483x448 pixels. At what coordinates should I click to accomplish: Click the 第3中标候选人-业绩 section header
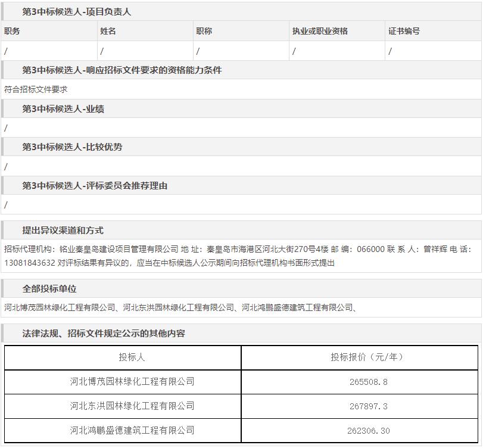[x=64, y=109]
